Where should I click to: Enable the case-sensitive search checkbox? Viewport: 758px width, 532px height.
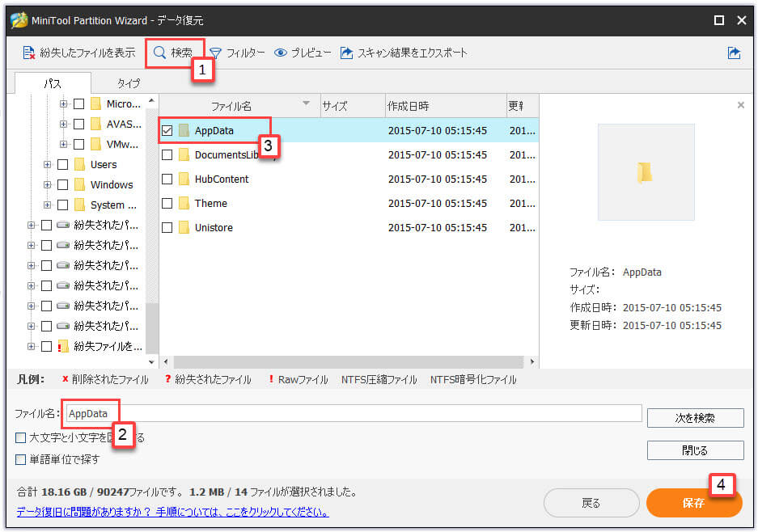[x=20, y=437]
